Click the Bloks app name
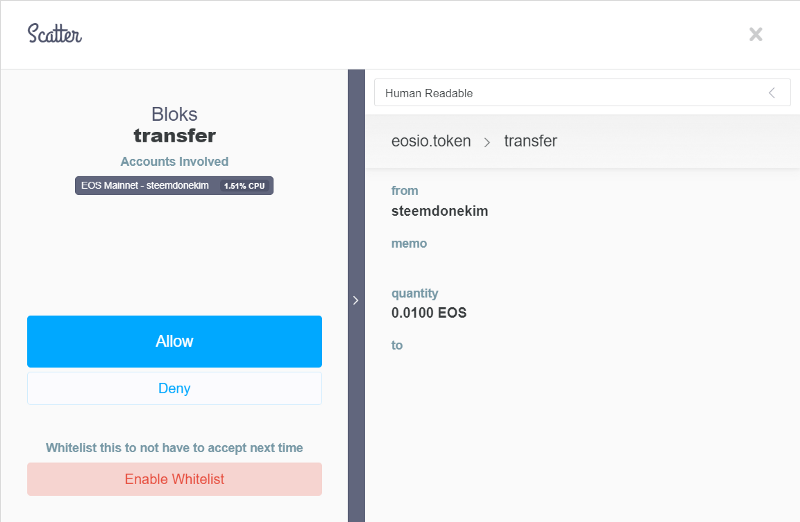 174,114
